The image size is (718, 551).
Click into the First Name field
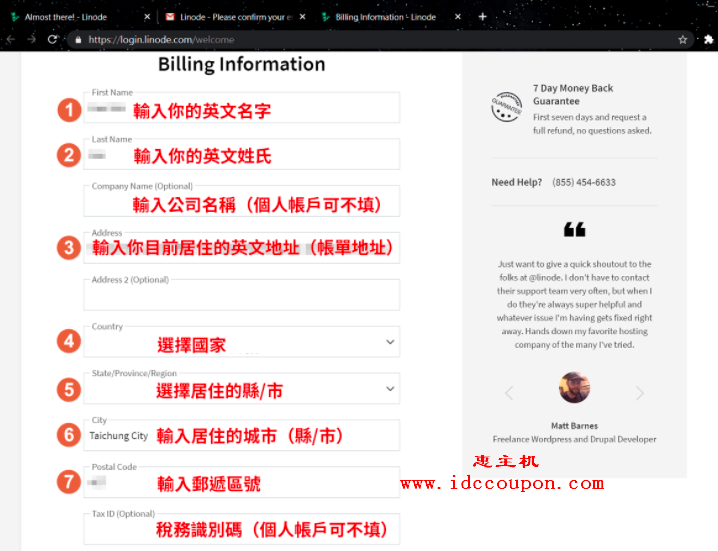[242, 109]
